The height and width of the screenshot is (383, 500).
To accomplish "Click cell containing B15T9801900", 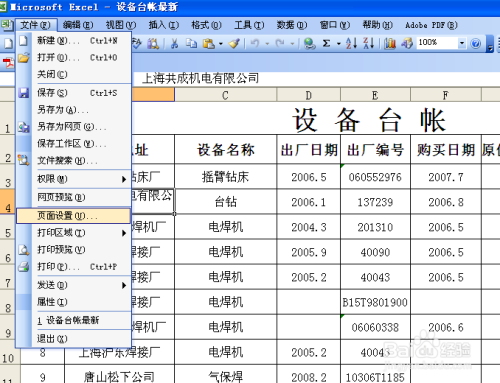I will click(x=375, y=302).
